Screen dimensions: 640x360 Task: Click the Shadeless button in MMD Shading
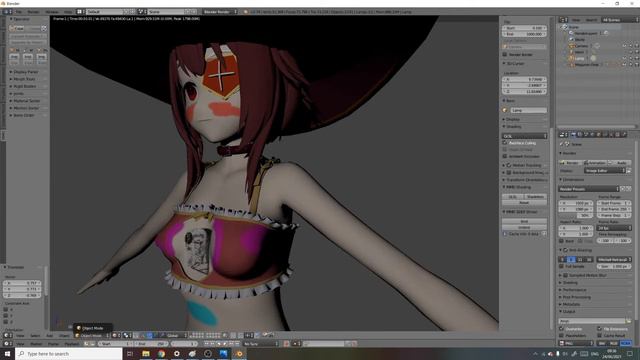pyautogui.click(x=535, y=197)
